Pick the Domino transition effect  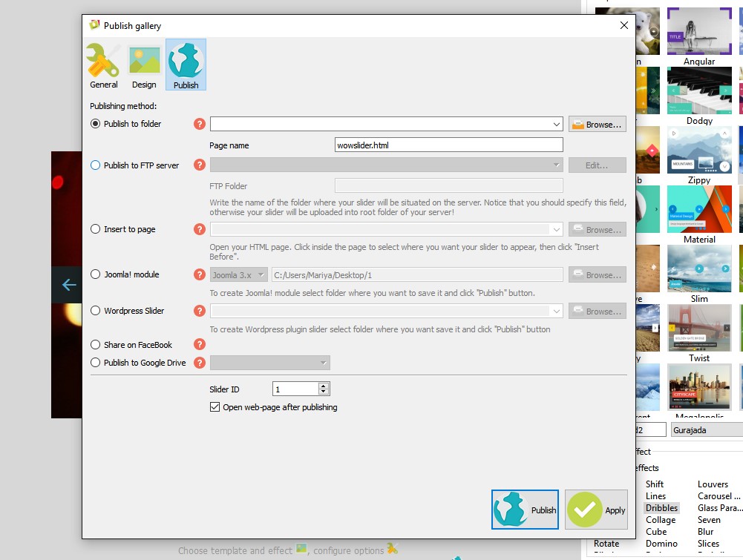661,544
